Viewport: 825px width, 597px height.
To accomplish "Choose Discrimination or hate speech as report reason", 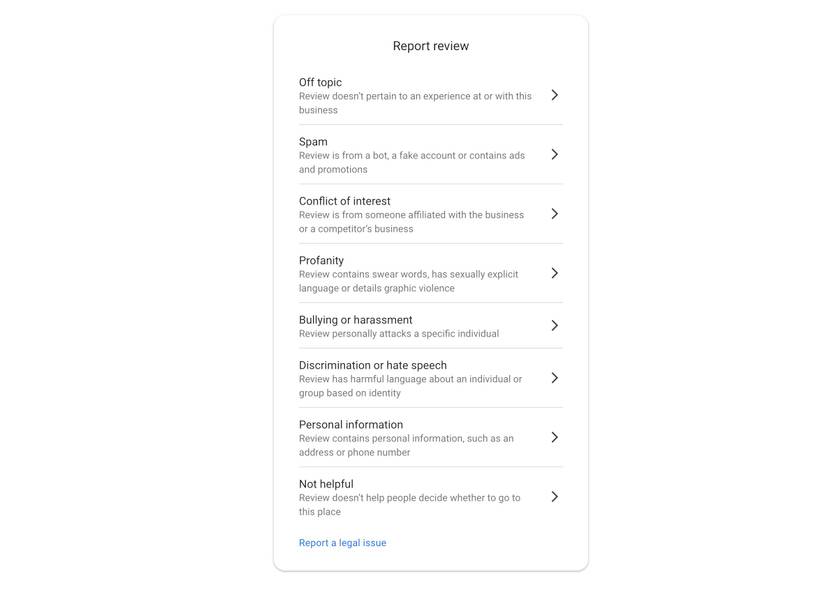I will coord(420,377).
